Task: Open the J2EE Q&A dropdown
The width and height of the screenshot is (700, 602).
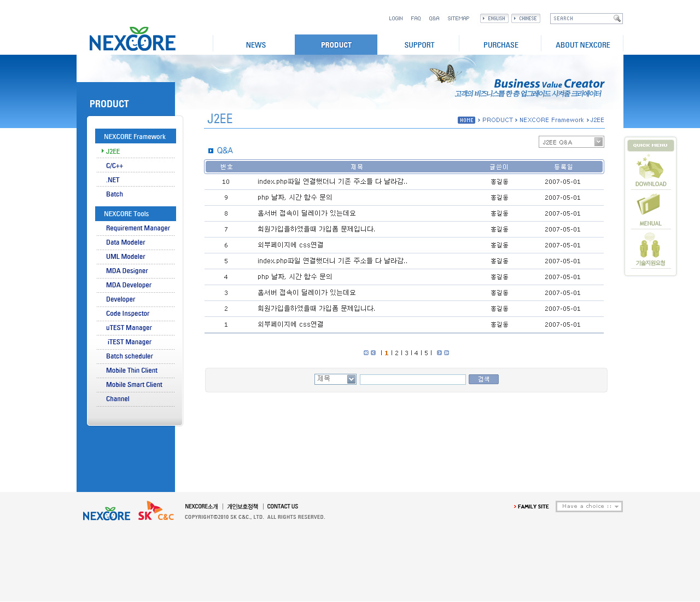Action: click(x=571, y=142)
